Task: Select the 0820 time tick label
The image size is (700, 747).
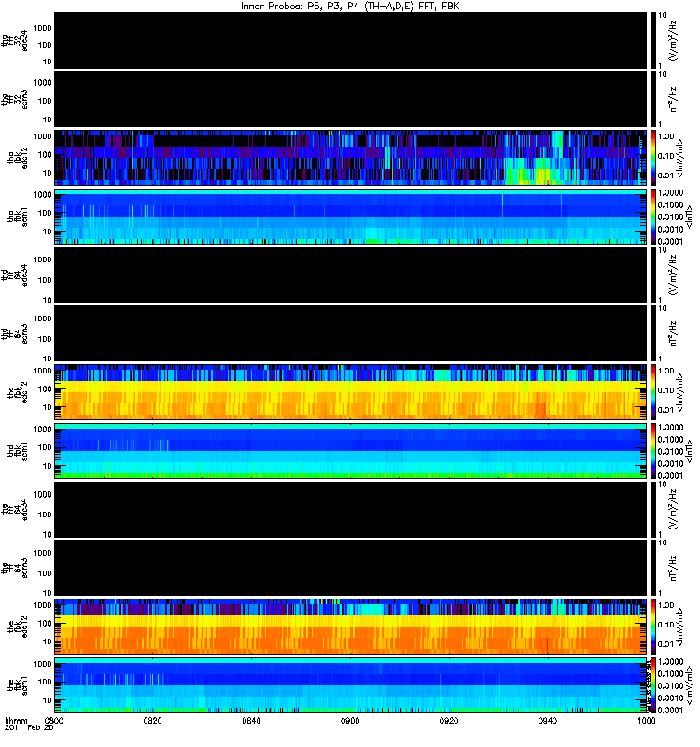Action: click(152, 720)
